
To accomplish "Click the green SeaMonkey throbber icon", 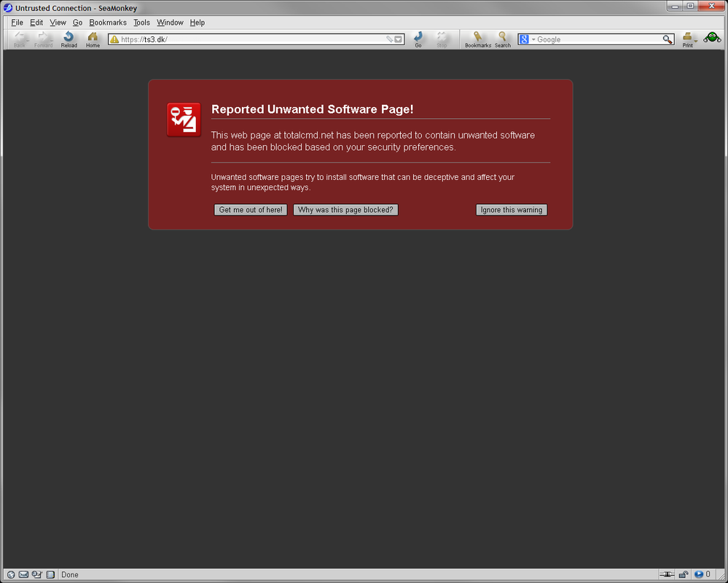I will point(712,38).
